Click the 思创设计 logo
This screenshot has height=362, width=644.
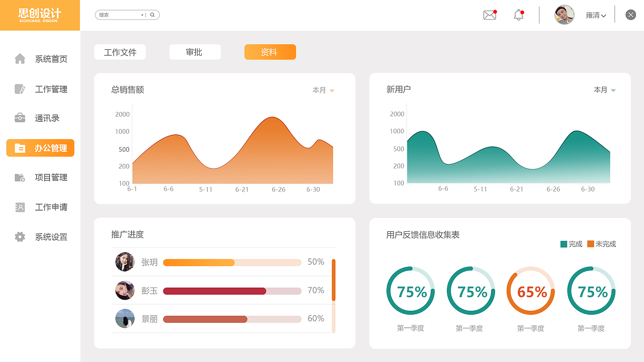point(40,15)
